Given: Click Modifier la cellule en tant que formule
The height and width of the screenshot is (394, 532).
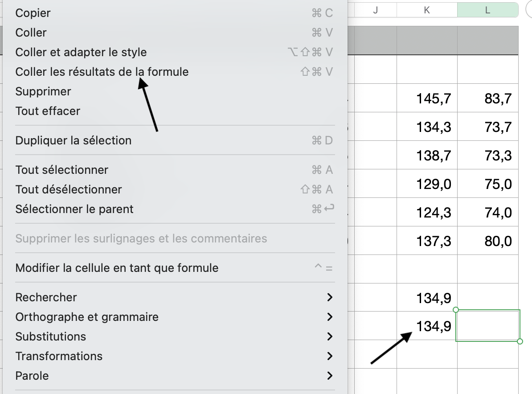Looking at the screenshot, I should pyautogui.click(x=117, y=268).
